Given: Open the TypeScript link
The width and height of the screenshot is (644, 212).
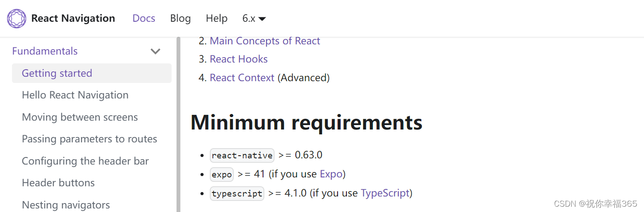Looking at the screenshot, I should point(385,193).
